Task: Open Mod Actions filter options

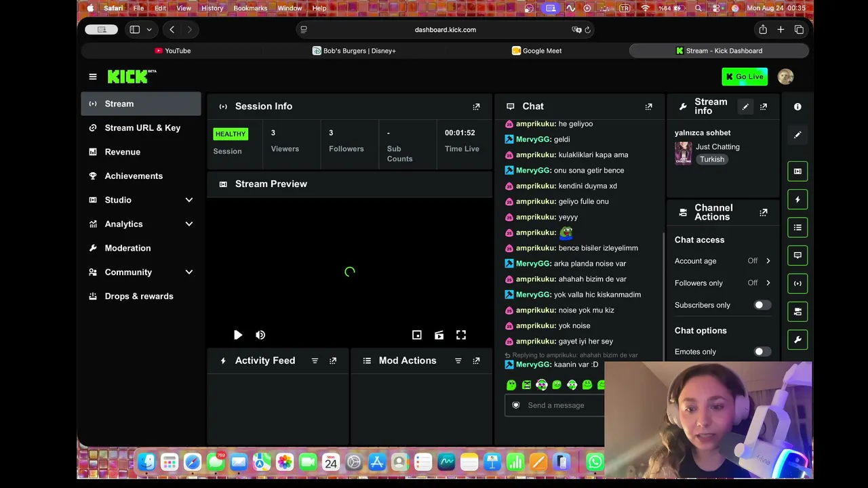Action: (458, 361)
